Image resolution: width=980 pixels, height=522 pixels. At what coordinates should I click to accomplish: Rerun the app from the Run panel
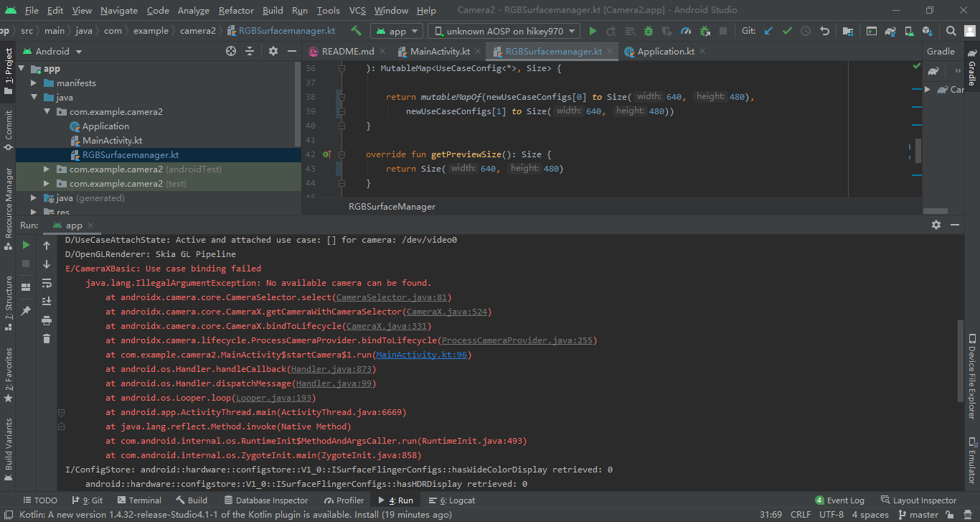click(x=26, y=245)
